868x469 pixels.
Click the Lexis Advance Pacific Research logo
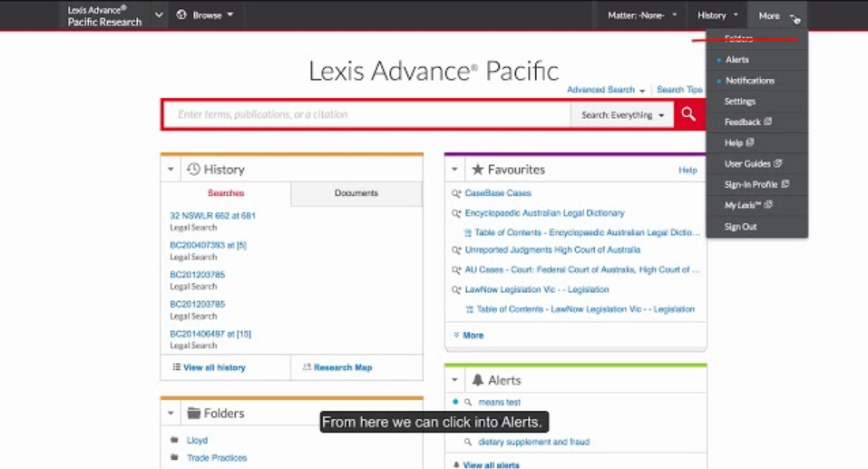[x=104, y=15]
